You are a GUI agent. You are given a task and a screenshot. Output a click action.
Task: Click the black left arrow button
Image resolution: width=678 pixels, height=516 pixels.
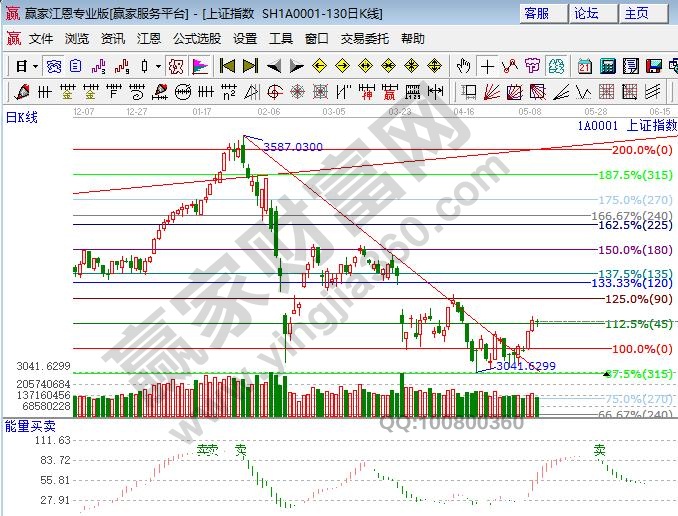tap(274, 66)
